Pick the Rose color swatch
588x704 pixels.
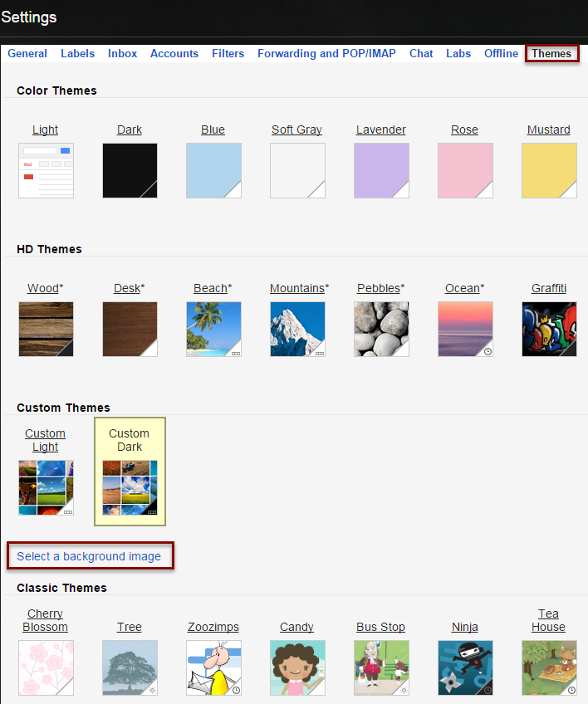(x=465, y=171)
